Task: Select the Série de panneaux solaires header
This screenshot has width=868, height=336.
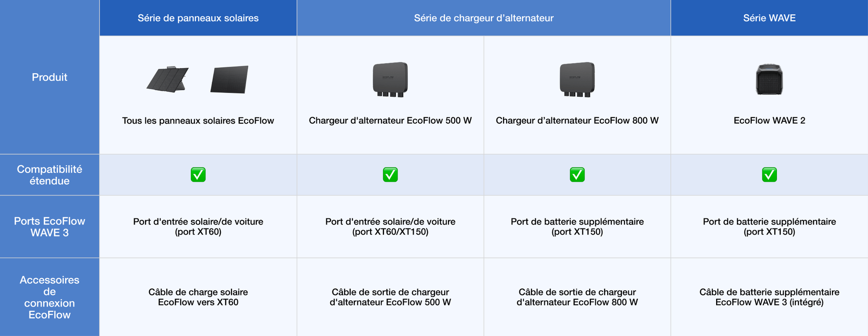Action: click(x=198, y=18)
